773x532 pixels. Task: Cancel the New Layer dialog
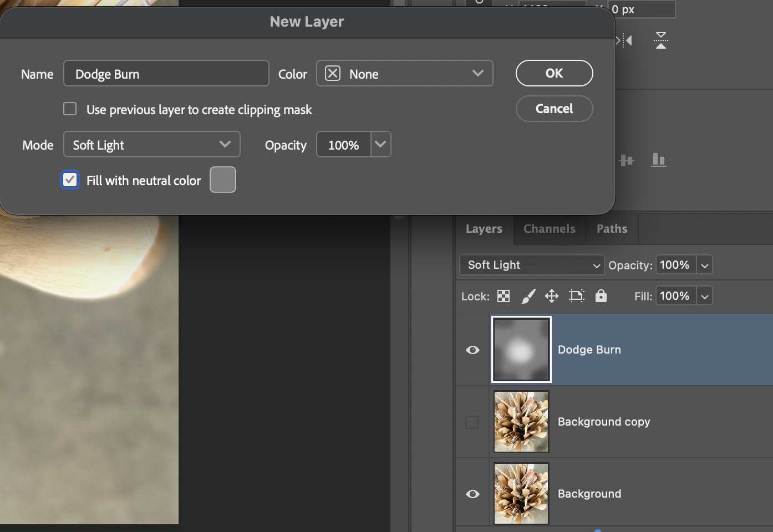click(555, 109)
